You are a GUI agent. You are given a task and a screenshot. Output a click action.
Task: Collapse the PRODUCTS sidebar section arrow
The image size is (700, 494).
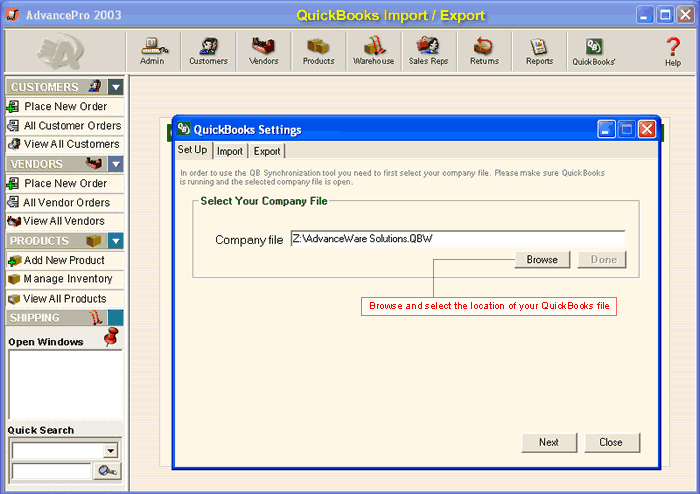pyautogui.click(x=116, y=241)
